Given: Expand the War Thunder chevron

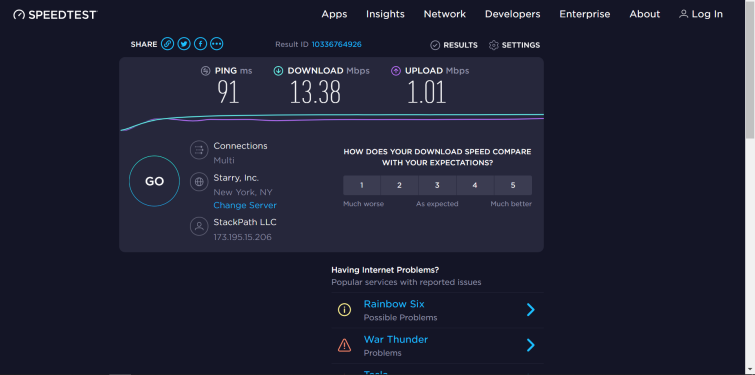Looking at the screenshot, I should pos(531,345).
